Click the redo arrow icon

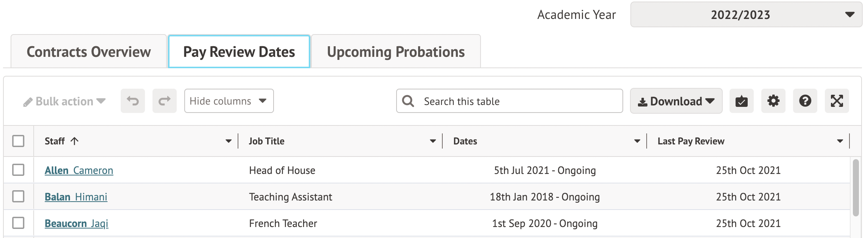[x=165, y=101]
